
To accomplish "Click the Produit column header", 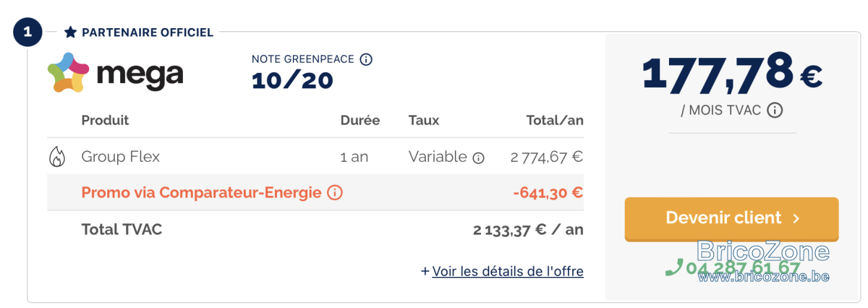I will pos(105,120).
